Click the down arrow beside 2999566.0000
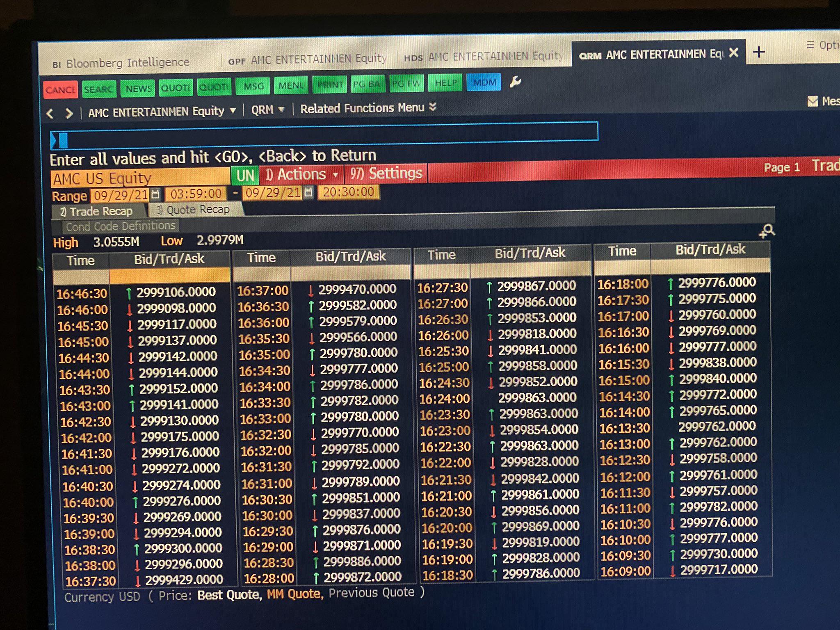 click(x=312, y=338)
